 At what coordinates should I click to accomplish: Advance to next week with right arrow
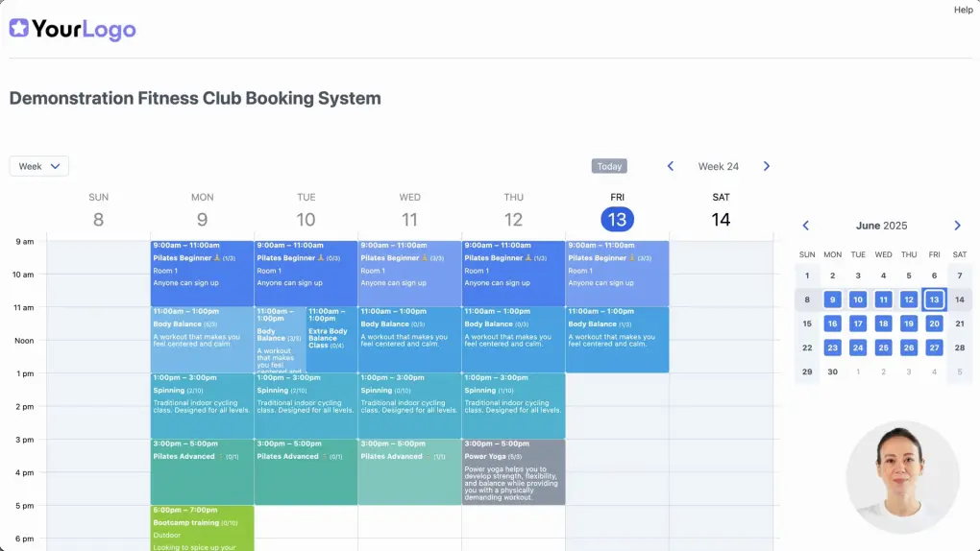coord(766,166)
